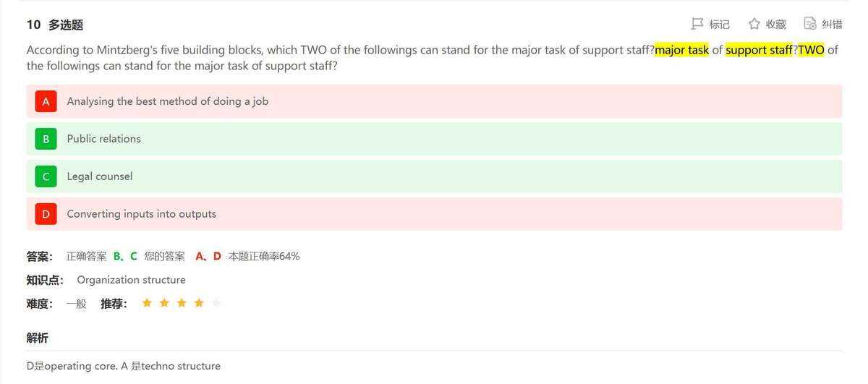The image size is (868, 384).
Task: Click the star icon to favorite question
Action: click(x=754, y=24)
